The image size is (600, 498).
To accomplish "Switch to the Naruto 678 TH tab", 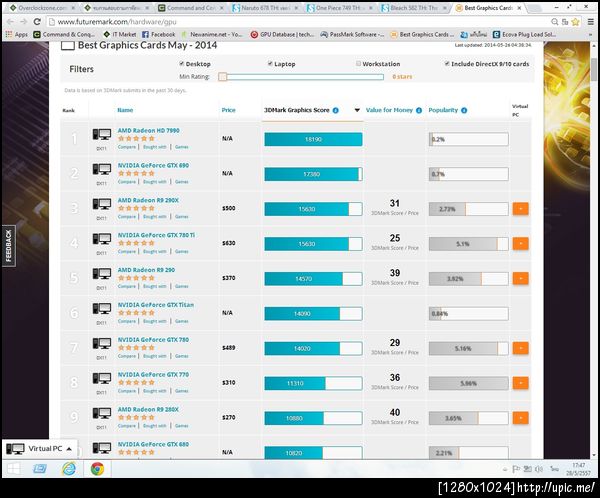I will (x=266, y=8).
